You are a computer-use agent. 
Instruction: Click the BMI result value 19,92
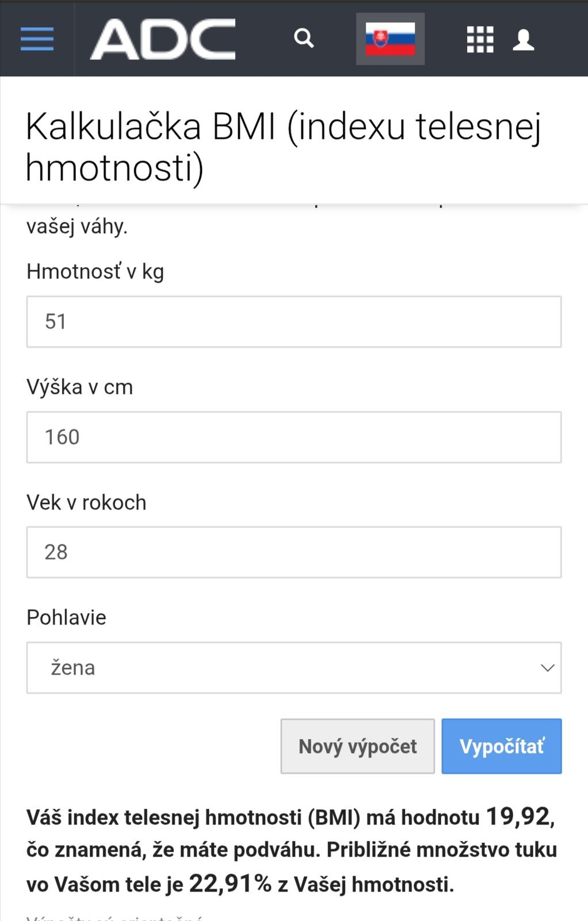(518, 816)
